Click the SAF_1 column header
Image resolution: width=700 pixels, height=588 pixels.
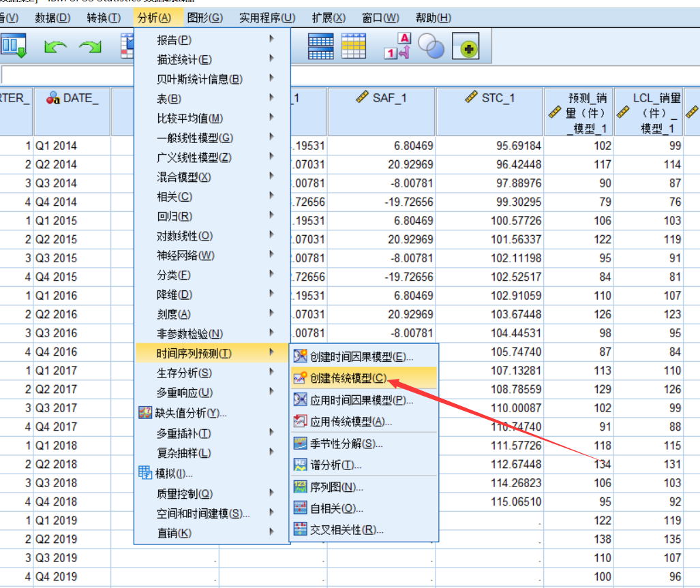click(381, 112)
